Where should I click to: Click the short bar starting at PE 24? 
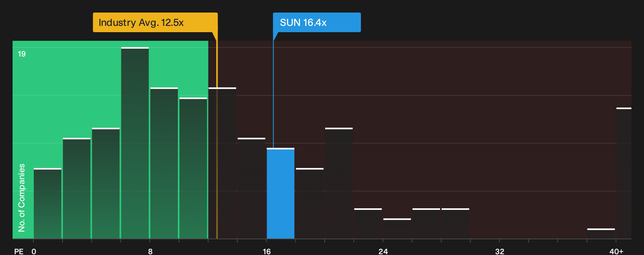pyautogui.click(x=397, y=229)
